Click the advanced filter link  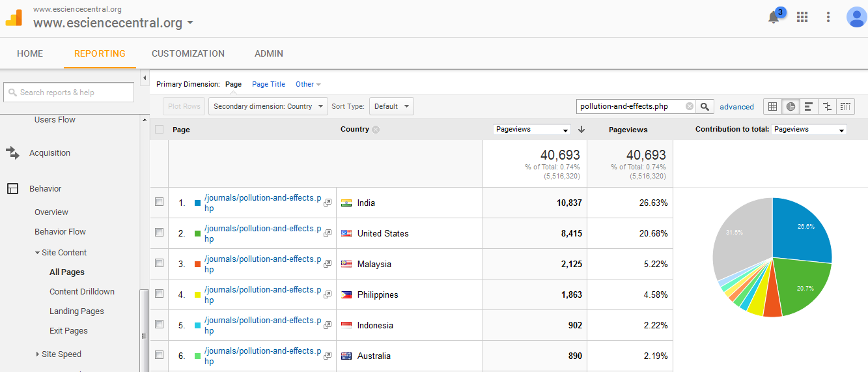(736, 107)
